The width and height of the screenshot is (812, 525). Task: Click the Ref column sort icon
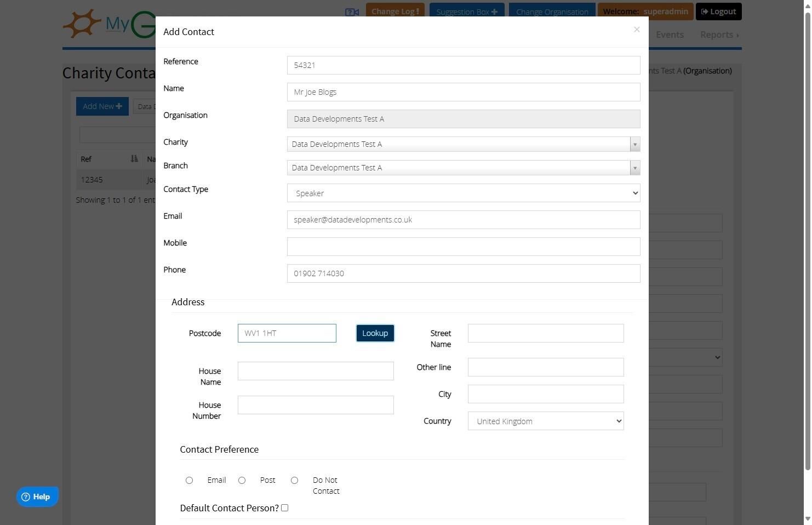pyautogui.click(x=134, y=159)
